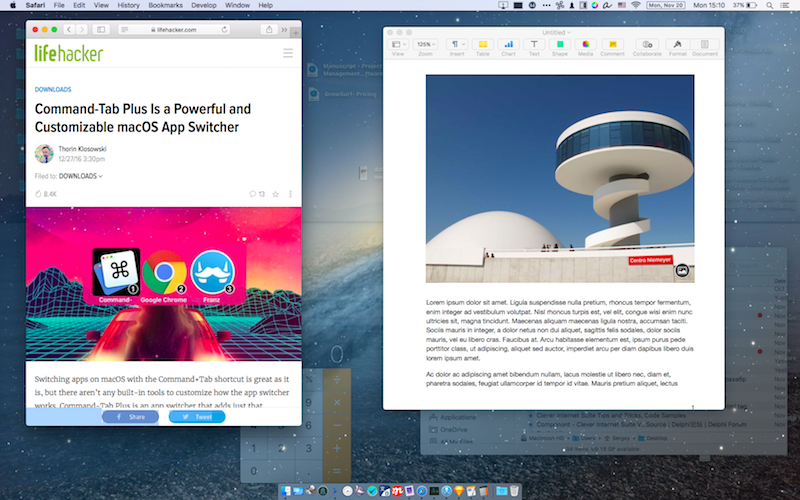Image resolution: width=800 pixels, height=500 pixels.
Task: Star the Lifehacker article
Action: pos(276,194)
